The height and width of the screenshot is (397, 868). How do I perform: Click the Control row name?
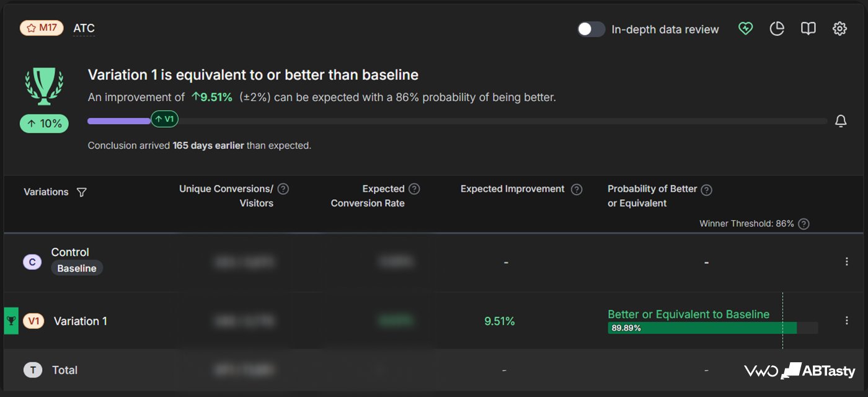pyautogui.click(x=70, y=252)
